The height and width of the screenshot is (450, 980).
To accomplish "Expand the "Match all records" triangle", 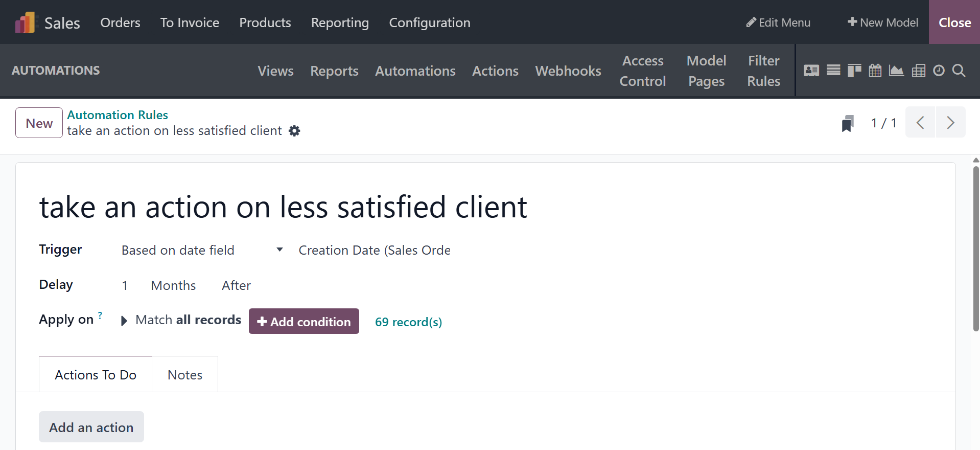I will tap(124, 321).
